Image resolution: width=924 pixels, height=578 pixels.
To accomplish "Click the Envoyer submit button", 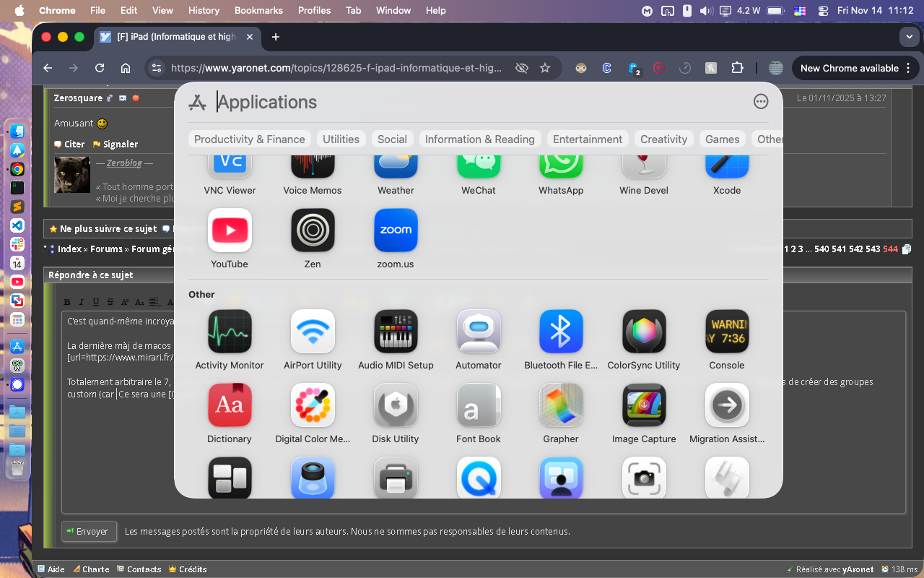I will (89, 531).
